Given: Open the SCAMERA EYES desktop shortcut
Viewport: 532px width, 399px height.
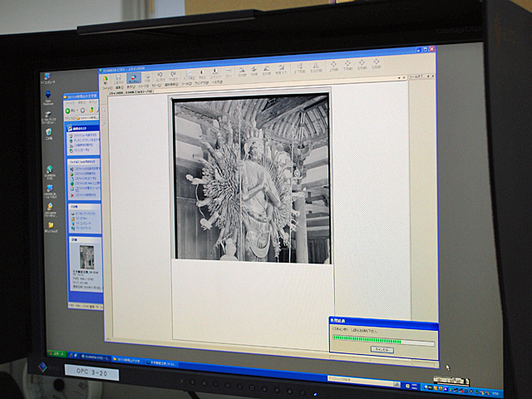Looking at the screenshot, I should [x=50, y=172].
